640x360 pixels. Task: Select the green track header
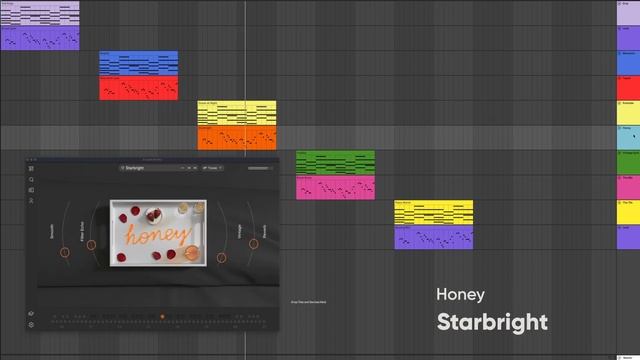(628, 163)
